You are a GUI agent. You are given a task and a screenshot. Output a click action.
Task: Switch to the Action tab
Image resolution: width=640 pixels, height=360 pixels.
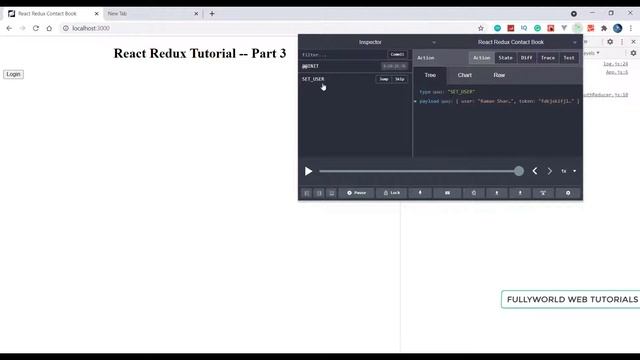click(481, 58)
